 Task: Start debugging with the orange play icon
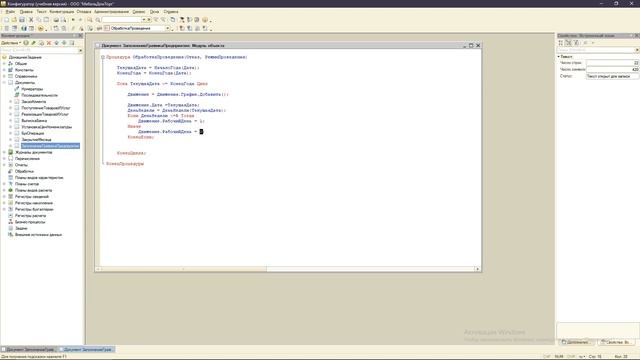(40, 29)
